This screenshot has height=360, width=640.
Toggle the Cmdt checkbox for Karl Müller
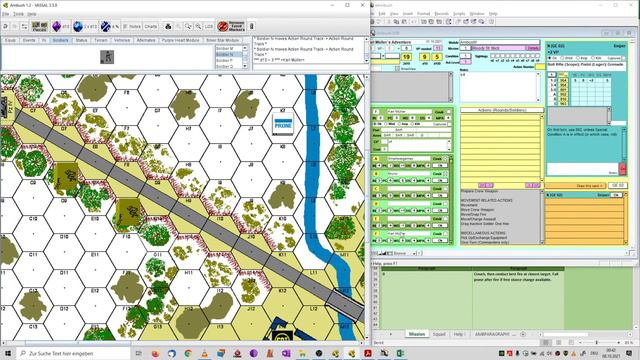click(x=448, y=111)
